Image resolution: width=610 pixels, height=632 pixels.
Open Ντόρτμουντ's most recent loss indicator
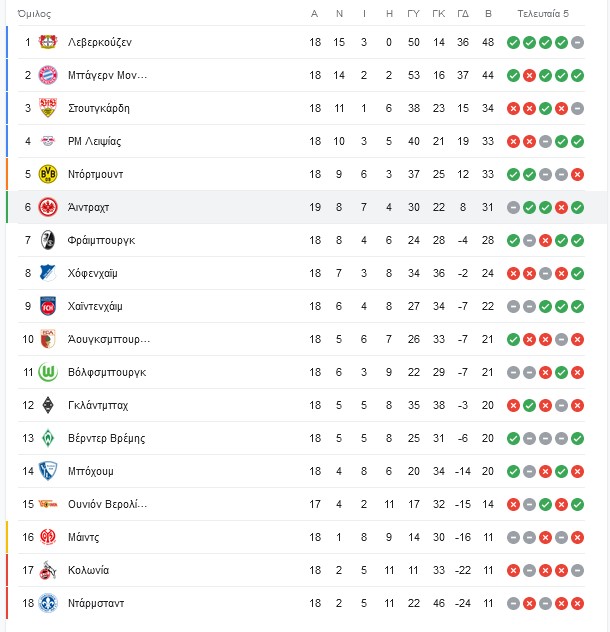tap(577, 175)
